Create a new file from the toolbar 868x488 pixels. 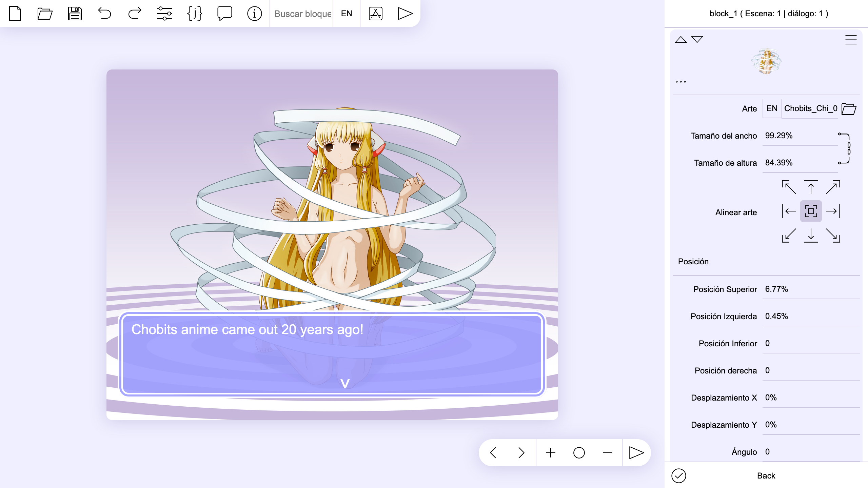point(15,14)
